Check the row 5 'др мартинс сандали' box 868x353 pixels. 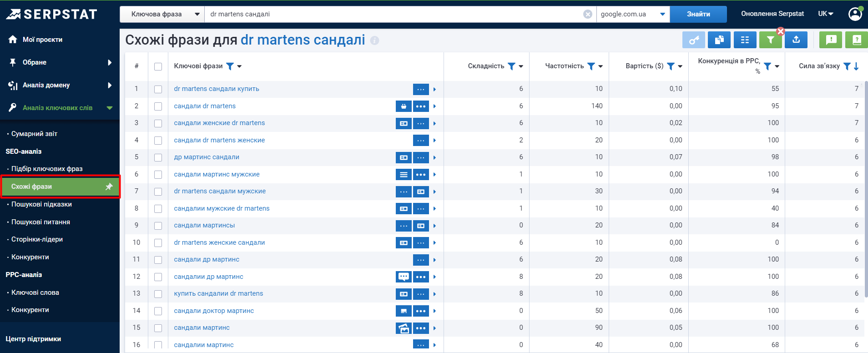click(x=158, y=157)
